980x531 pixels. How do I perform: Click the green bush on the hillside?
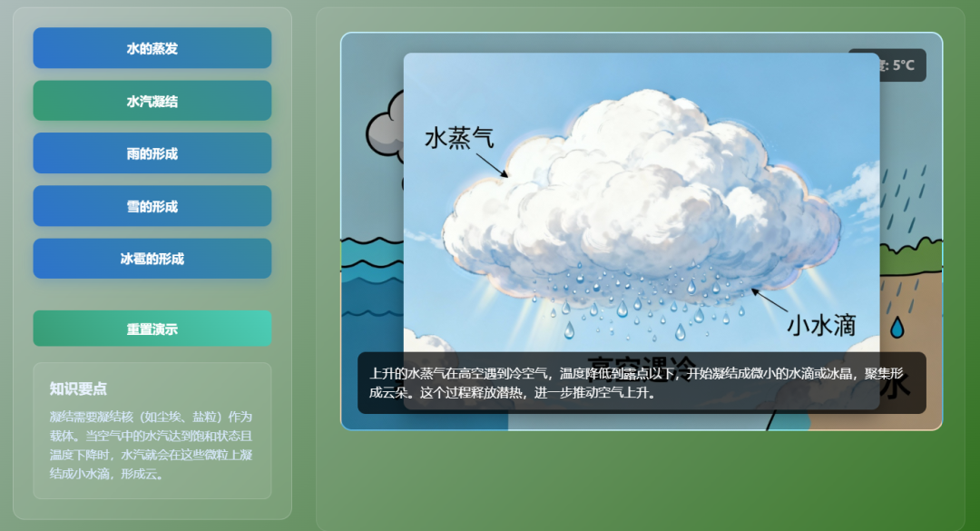pyautogui.click(x=921, y=245)
